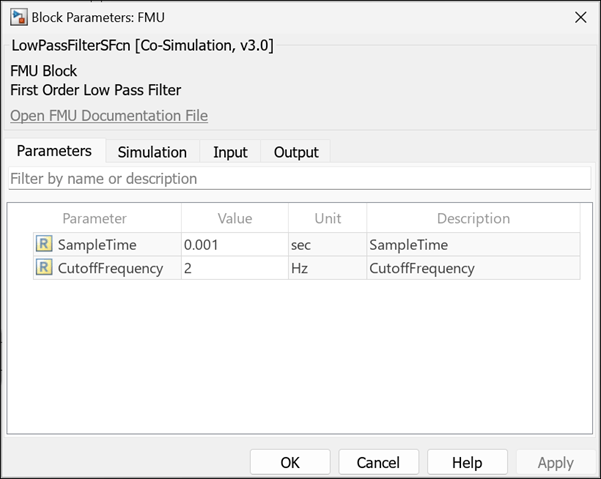Open Help for the FMU block

click(x=466, y=462)
